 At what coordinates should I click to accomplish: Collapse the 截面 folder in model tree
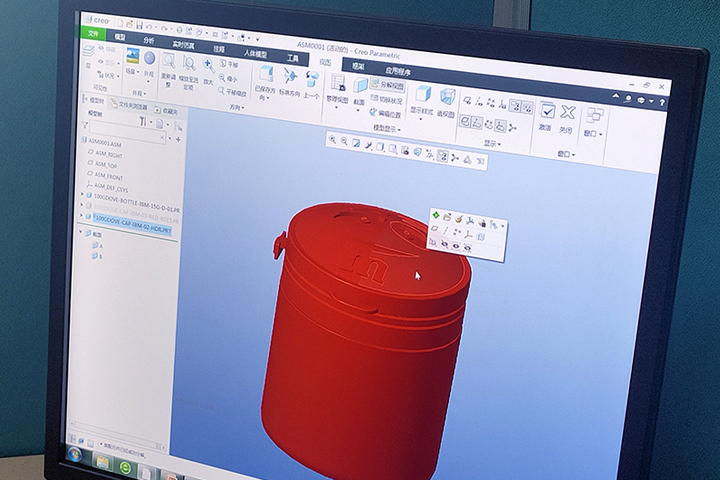[84, 234]
